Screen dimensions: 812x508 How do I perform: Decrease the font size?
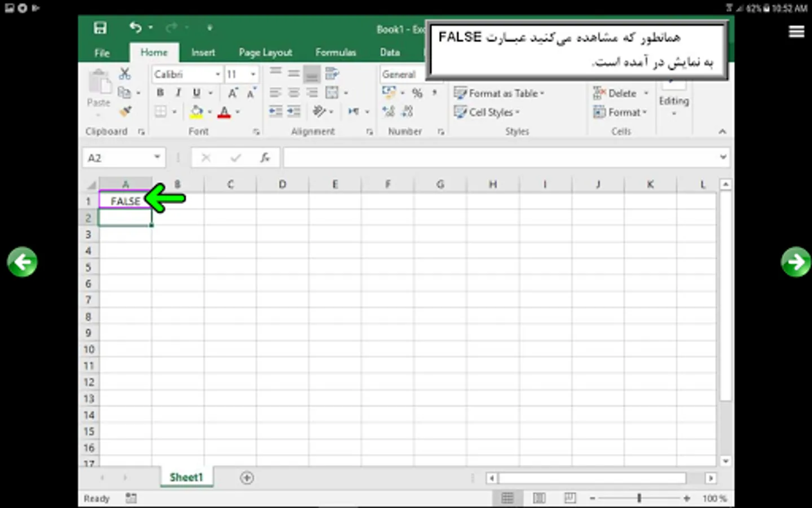pos(251,93)
